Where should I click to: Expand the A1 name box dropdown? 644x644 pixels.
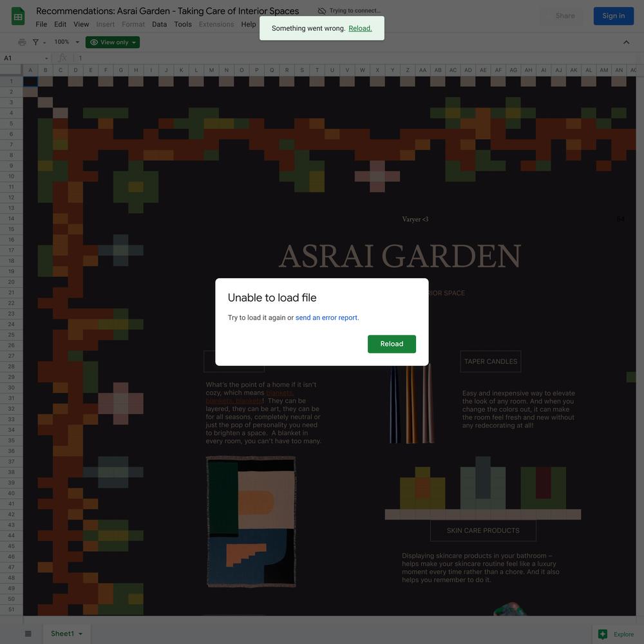point(46,59)
